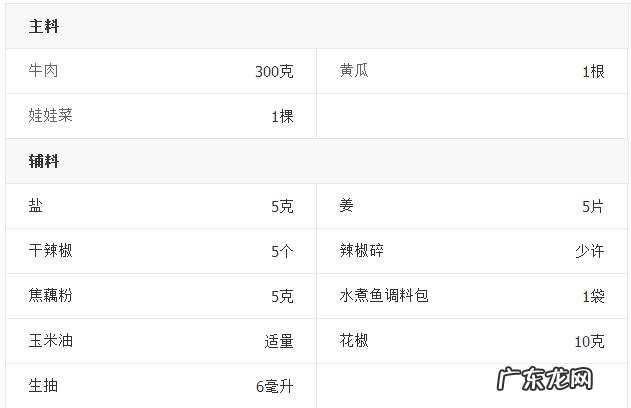The image size is (631, 408).
Task: Open the 娃娃菜 ingredient link
Action: (51, 115)
